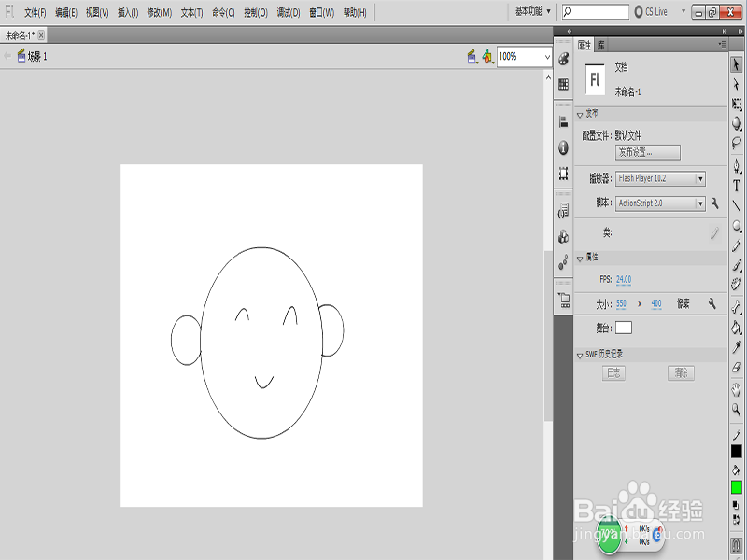Select the Zoom magnifier tool

[x=737, y=409]
